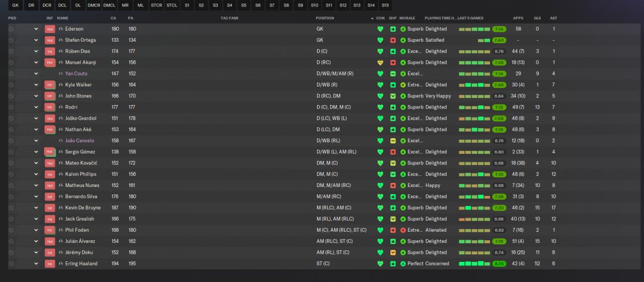Click Yan Couto's sharpness icon
The image size is (644, 282).
[x=393, y=74]
